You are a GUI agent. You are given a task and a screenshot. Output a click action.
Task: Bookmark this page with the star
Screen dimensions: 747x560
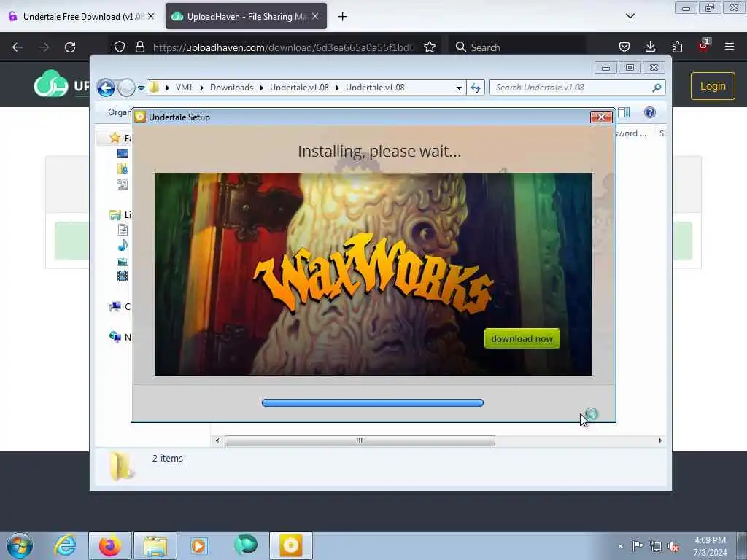[430, 47]
